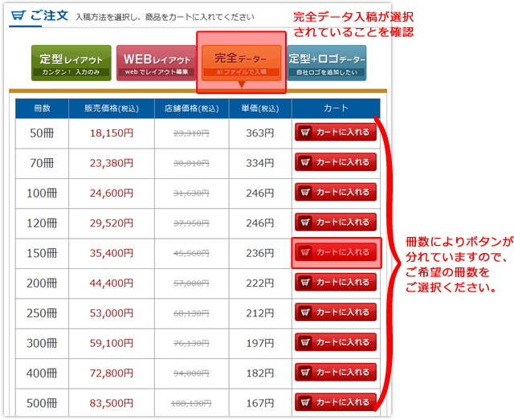Click the 53,000円 price
Image resolution: width=514 pixels, height=420 pixels.
112,313
